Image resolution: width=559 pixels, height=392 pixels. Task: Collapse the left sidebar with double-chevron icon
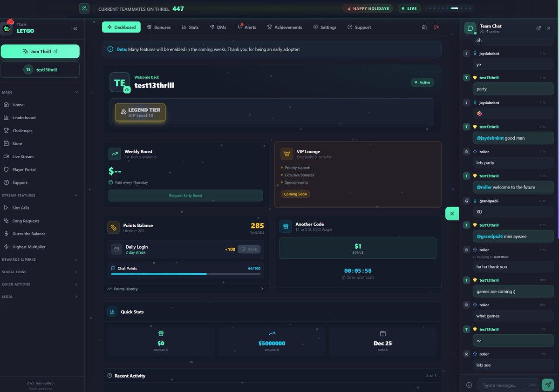75,29
